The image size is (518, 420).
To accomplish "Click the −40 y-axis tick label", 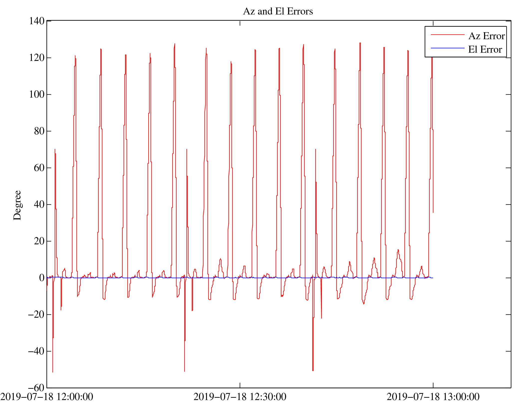I will (x=36, y=351).
